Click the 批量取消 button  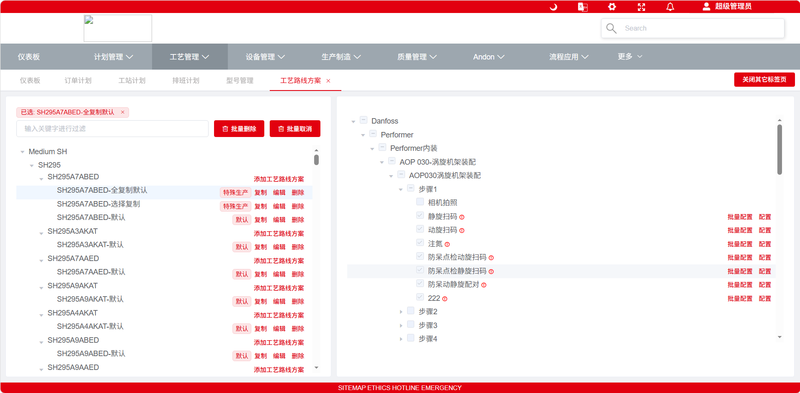pos(295,129)
